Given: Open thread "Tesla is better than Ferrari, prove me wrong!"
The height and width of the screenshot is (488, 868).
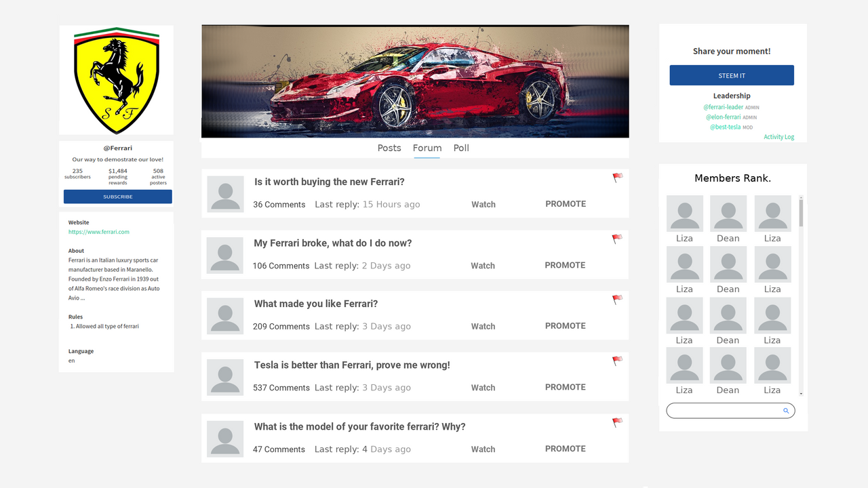Looking at the screenshot, I should 352,365.
